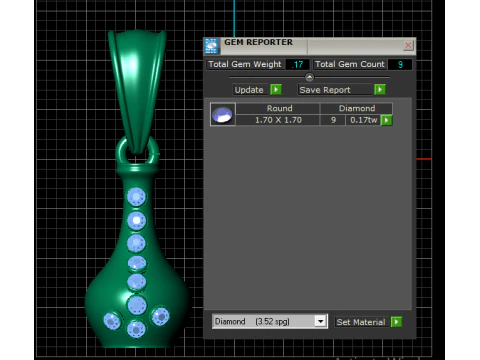Click the 'Diamond' material cell in the report
Viewport: 480px width, 360px height.
click(357, 108)
